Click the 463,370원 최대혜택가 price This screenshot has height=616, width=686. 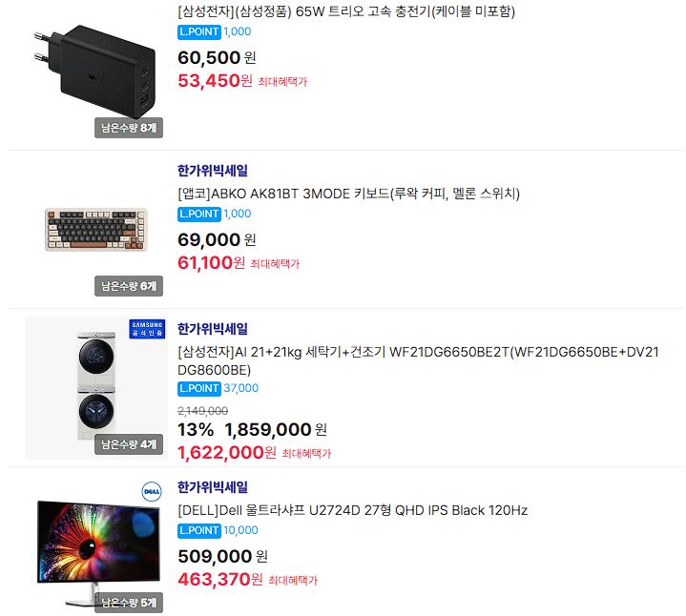pyautogui.click(x=248, y=579)
